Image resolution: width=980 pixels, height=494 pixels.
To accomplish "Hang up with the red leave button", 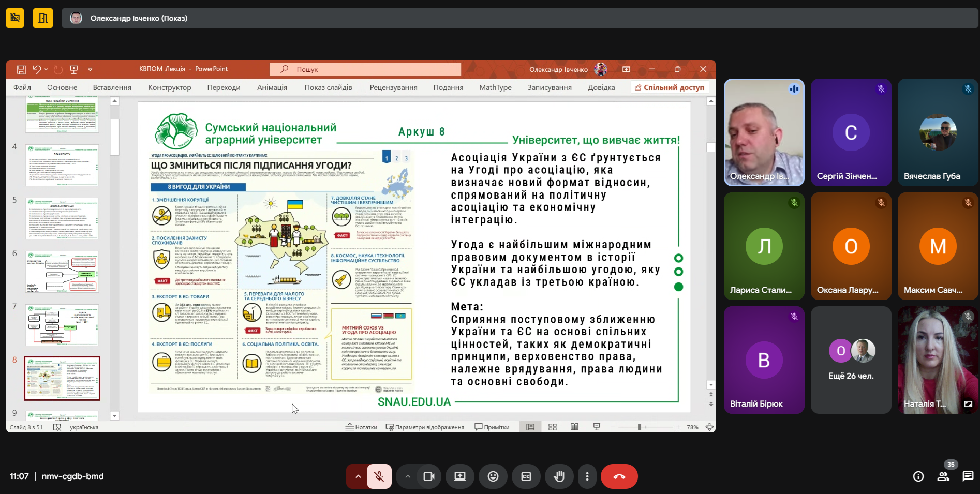I will tap(619, 476).
